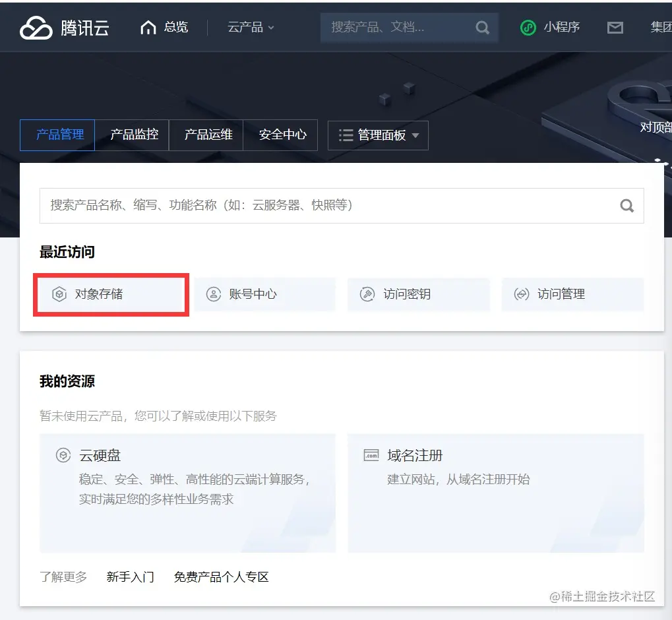Go to 总览 home icon
This screenshot has width=672, height=620.
(x=148, y=28)
